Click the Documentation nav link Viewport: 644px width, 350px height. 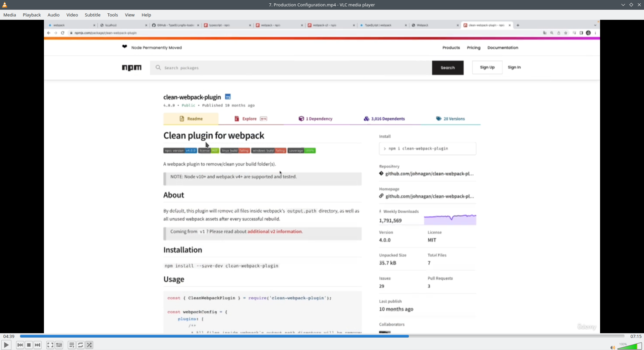point(503,48)
